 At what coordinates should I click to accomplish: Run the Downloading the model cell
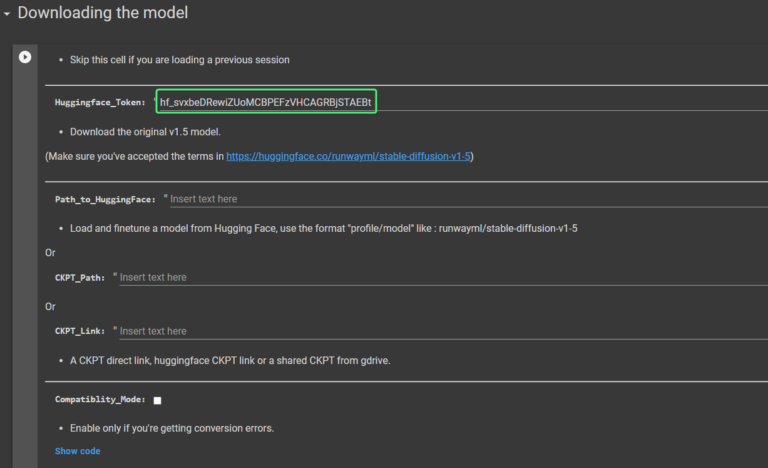(x=25, y=57)
